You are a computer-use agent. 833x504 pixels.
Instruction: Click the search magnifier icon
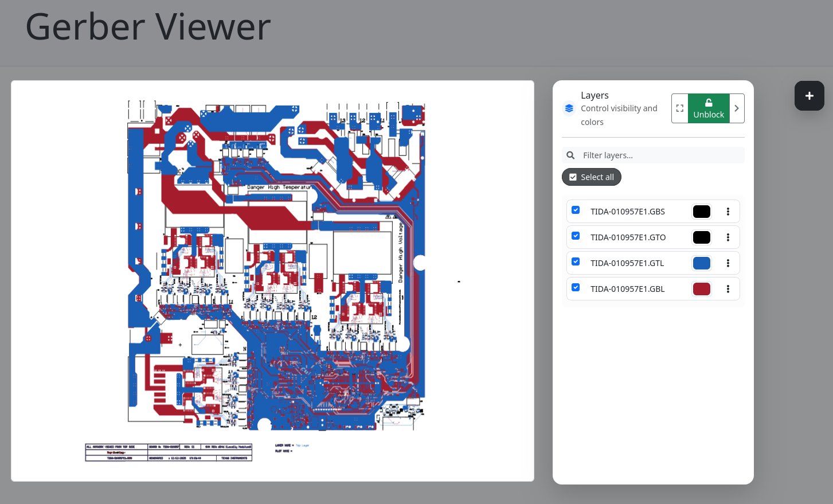coord(570,155)
